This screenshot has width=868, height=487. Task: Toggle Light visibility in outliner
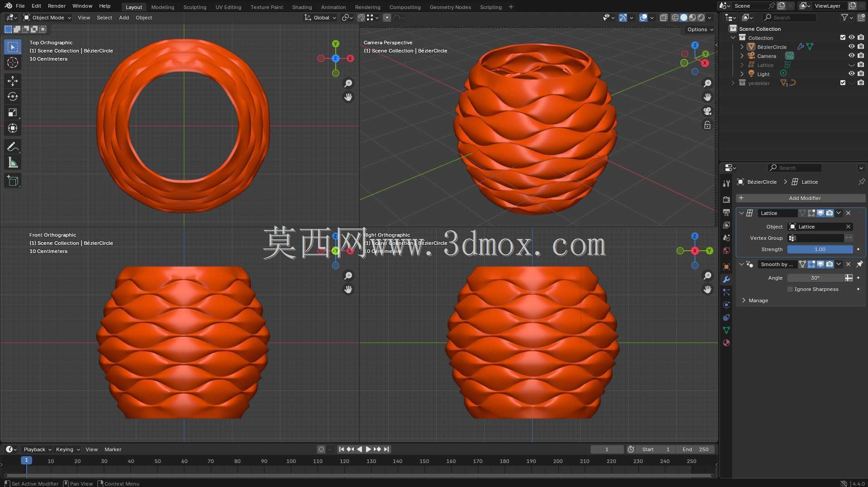852,74
